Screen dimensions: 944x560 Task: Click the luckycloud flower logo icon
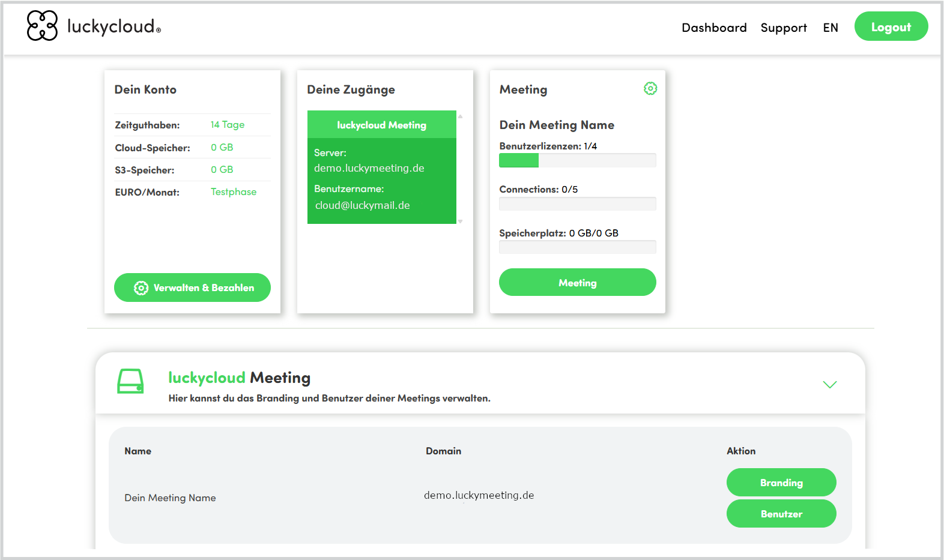42,26
